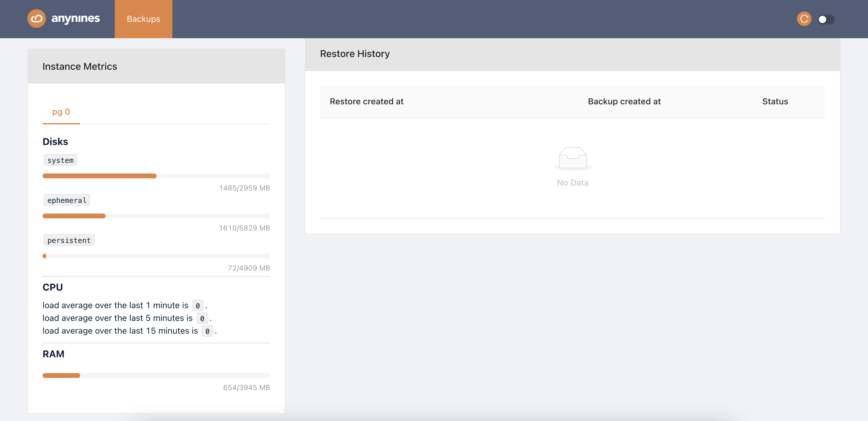The width and height of the screenshot is (868, 421).
Task: Click the CPU section heading
Action: (x=53, y=287)
